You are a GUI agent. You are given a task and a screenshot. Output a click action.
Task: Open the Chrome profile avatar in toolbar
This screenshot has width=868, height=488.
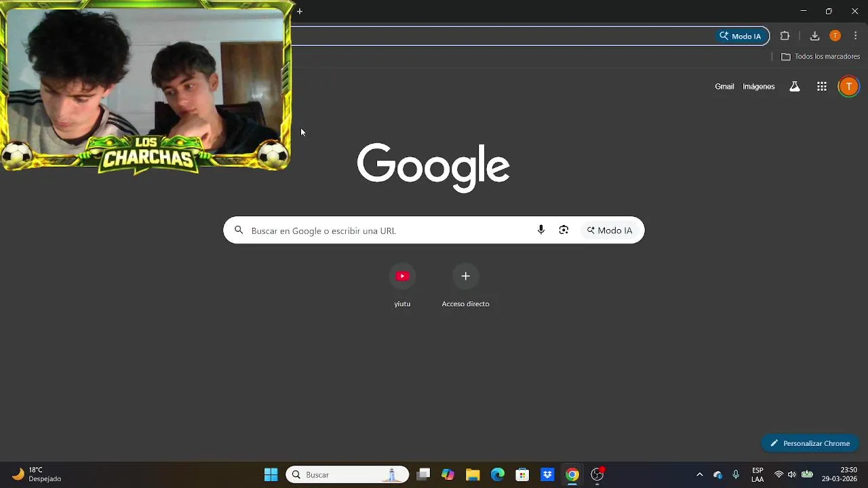click(835, 37)
